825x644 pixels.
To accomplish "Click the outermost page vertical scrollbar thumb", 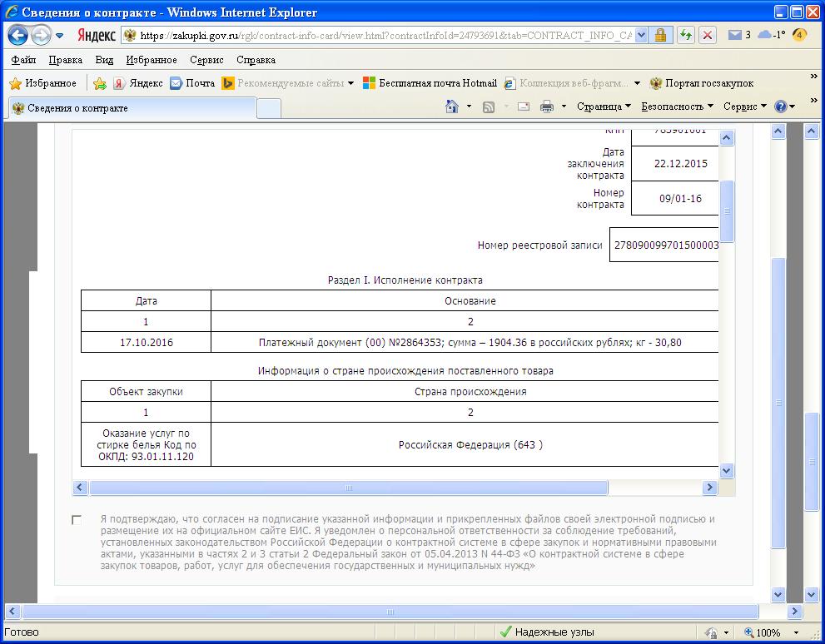I will click(812, 463).
